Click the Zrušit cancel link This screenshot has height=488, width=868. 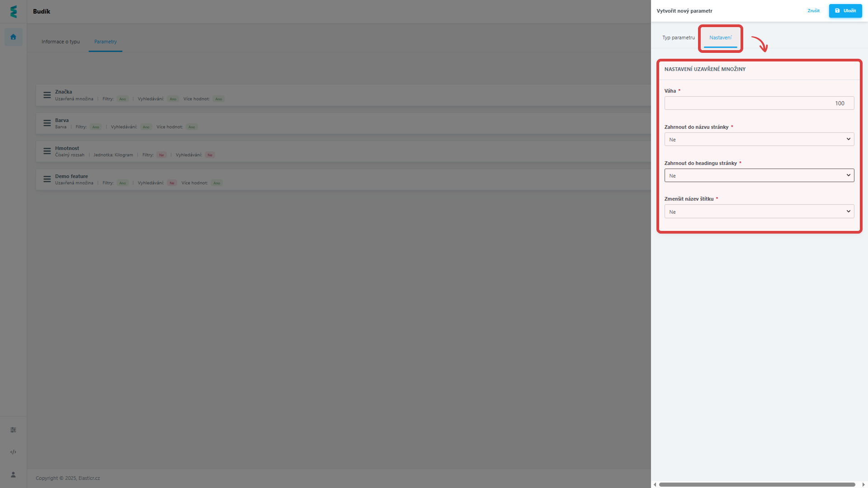(x=813, y=11)
